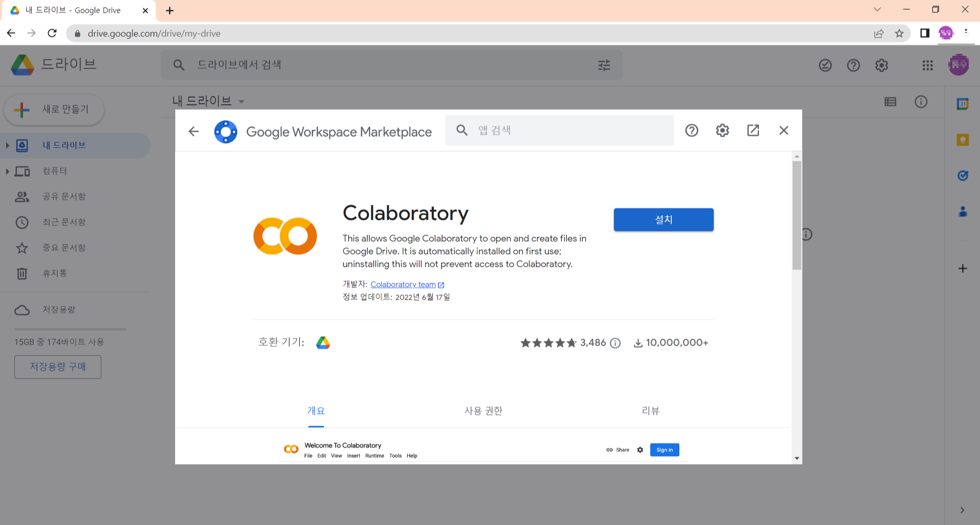Open Marketplace in new window icon
The height and width of the screenshot is (525, 980).
(753, 131)
